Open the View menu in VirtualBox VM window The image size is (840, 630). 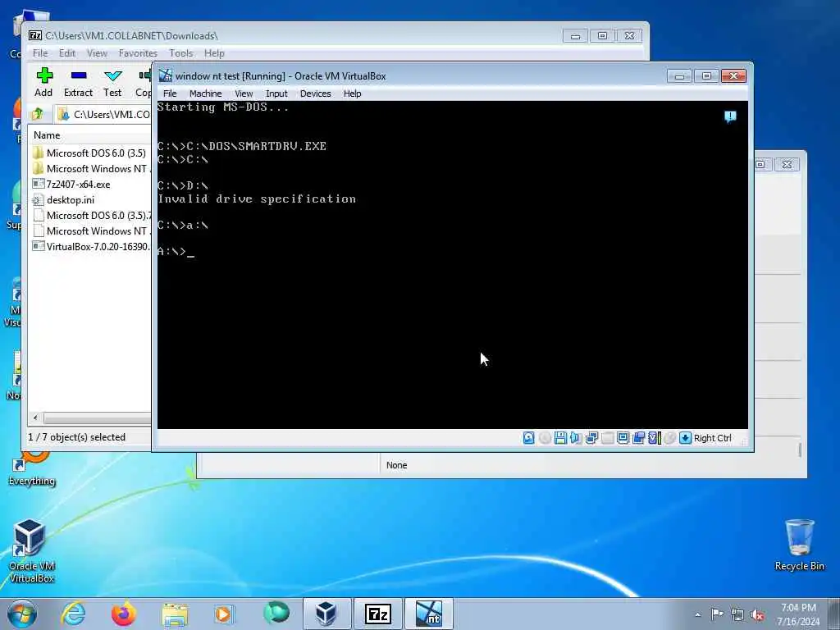[x=244, y=94]
